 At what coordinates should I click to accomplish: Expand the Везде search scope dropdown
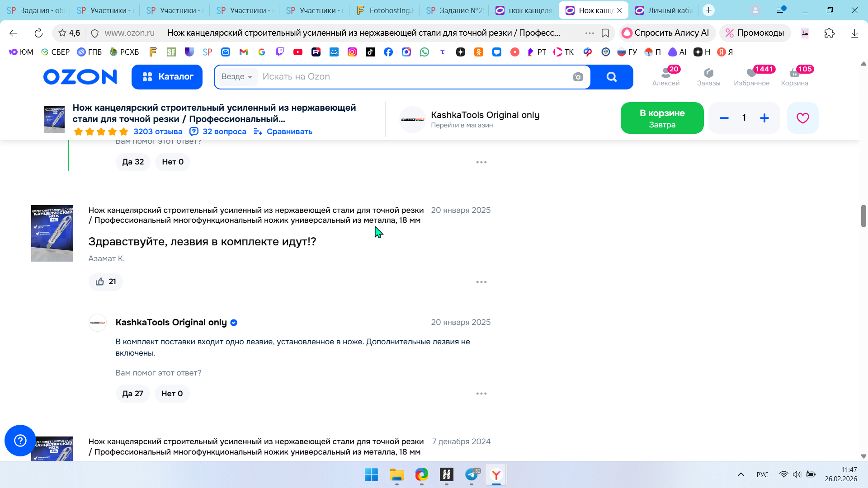coord(236,77)
